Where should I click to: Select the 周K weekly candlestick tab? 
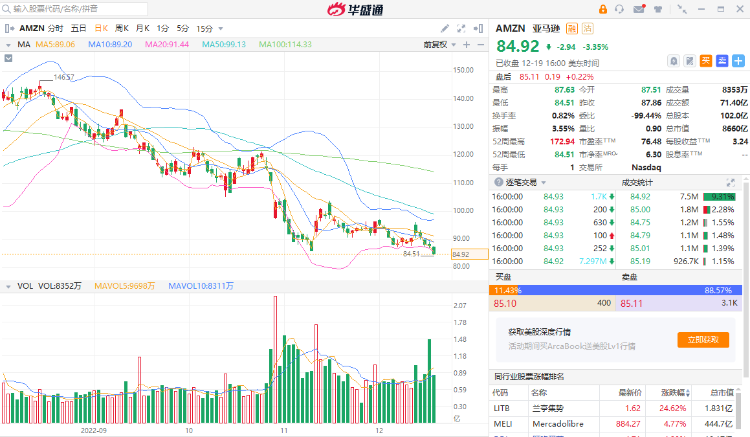tap(122, 28)
